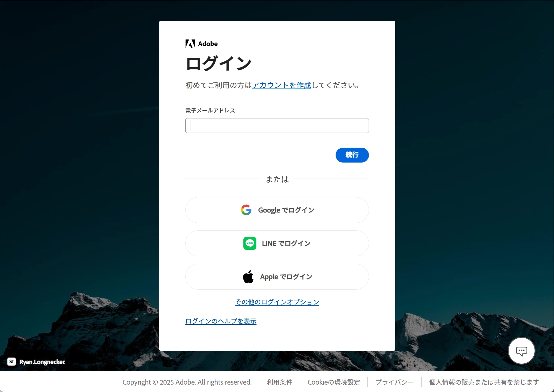The height and width of the screenshot is (392, 554).
Task: Click the blue 続行 button
Action: pyautogui.click(x=352, y=155)
